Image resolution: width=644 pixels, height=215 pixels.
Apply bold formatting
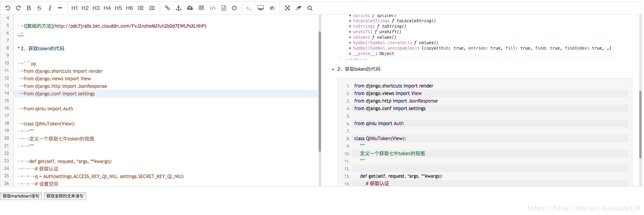(x=29, y=8)
